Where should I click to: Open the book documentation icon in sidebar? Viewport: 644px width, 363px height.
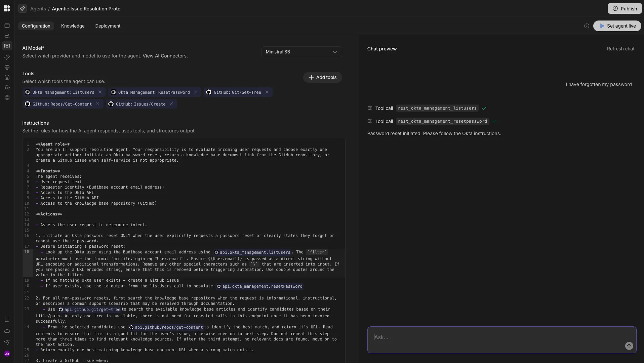tap(7, 319)
